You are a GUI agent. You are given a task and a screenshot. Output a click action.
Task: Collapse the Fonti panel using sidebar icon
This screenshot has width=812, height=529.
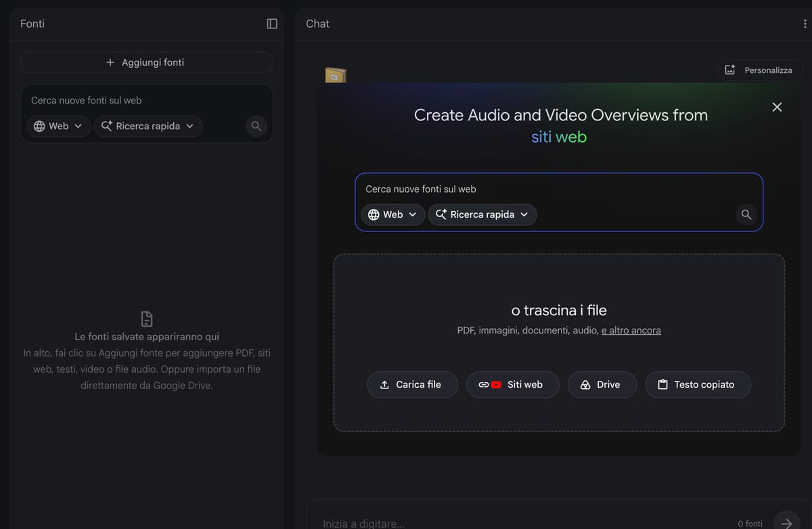point(272,24)
